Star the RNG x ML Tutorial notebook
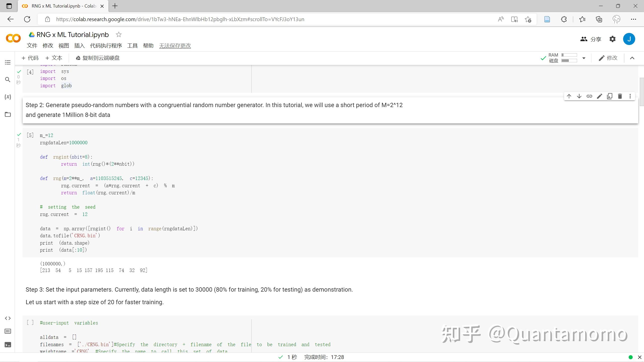Image resolution: width=644 pixels, height=362 pixels. [118, 34]
